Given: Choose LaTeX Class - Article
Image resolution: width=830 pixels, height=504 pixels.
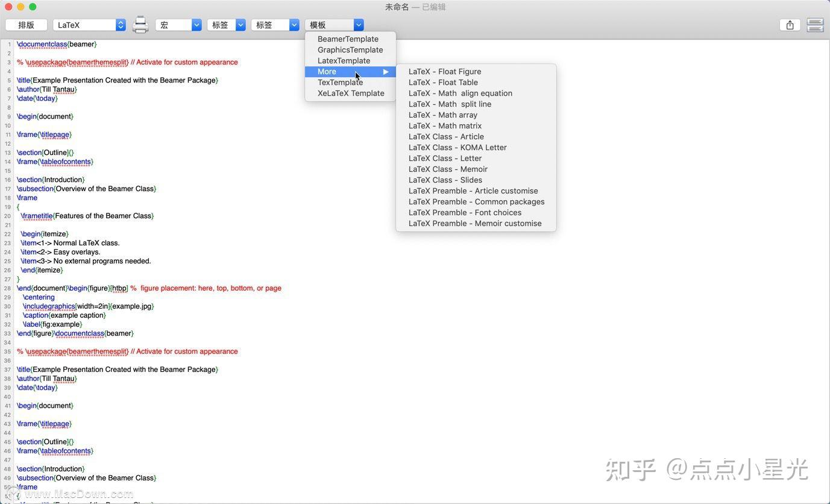Looking at the screenshot, I should tap(476, 137).
